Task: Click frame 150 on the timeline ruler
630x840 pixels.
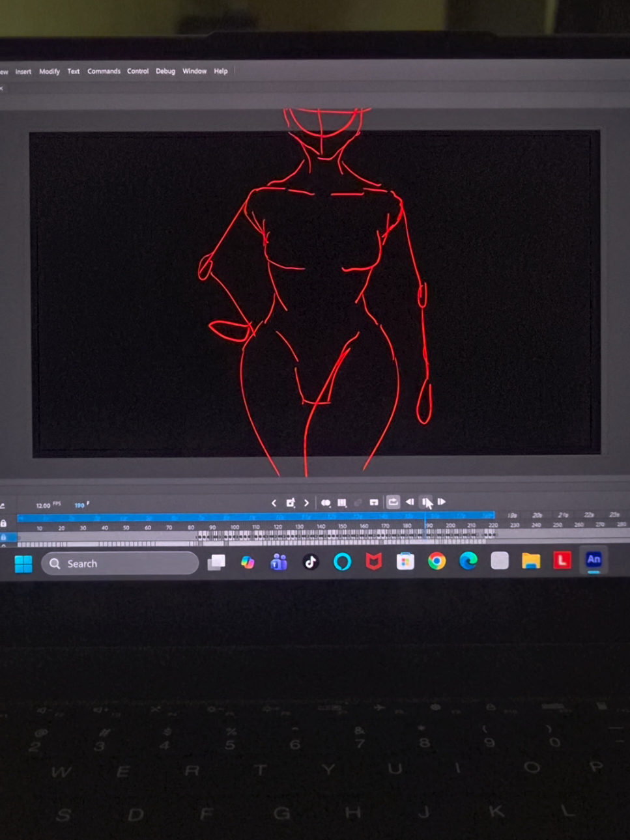Action: [343, 527]
